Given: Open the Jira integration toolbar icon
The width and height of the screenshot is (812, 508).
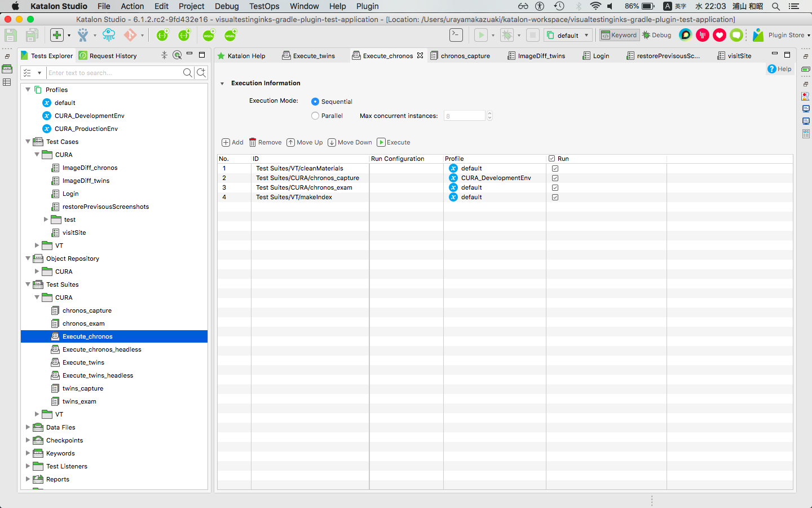Looking at the screenshot, I should [x=83, y=35].
